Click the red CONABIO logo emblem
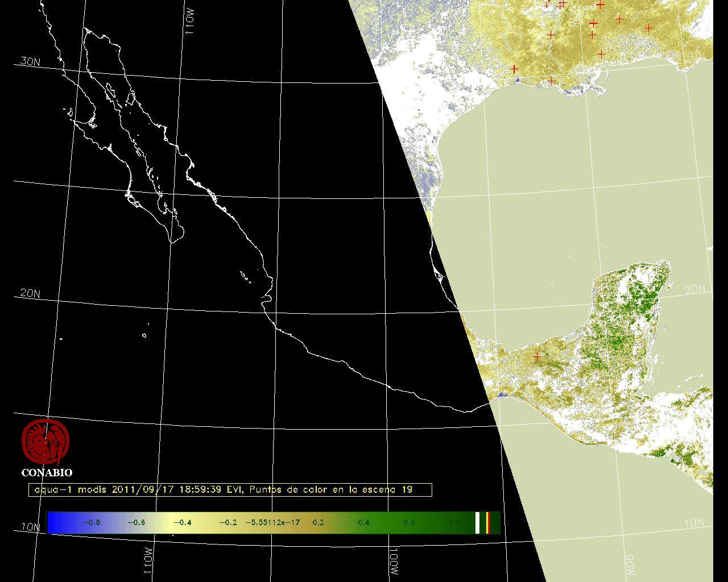Viewport: 728px width, 582px height. [x=45, y=442]
